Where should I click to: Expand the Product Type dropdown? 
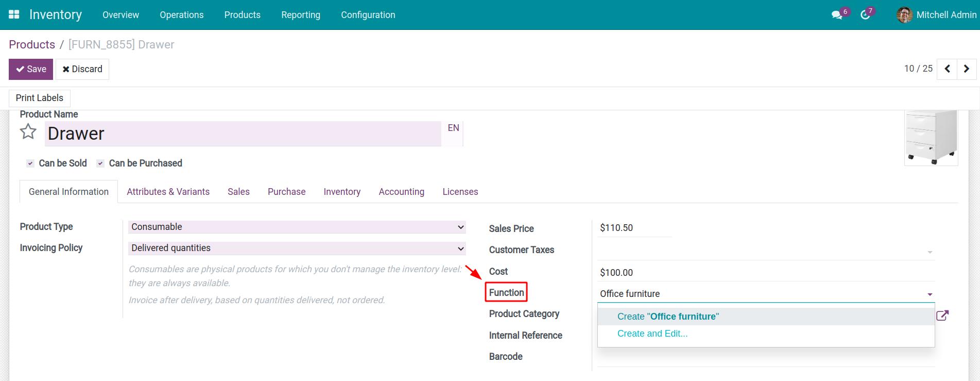[x=297, y=227]
